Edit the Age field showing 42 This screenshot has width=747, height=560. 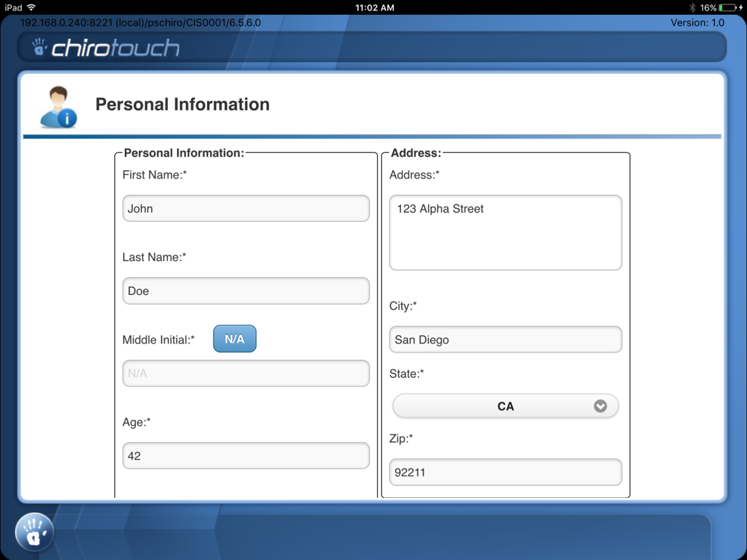(x=246, y=455)
